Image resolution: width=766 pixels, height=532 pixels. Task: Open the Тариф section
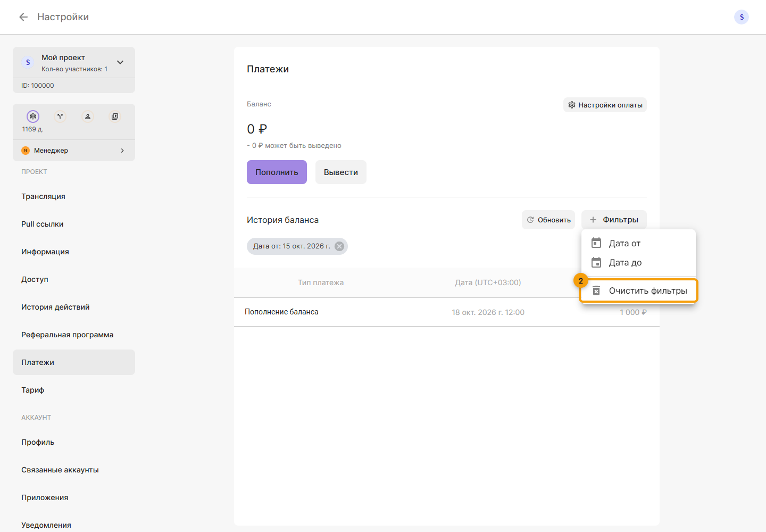point(74,390)
